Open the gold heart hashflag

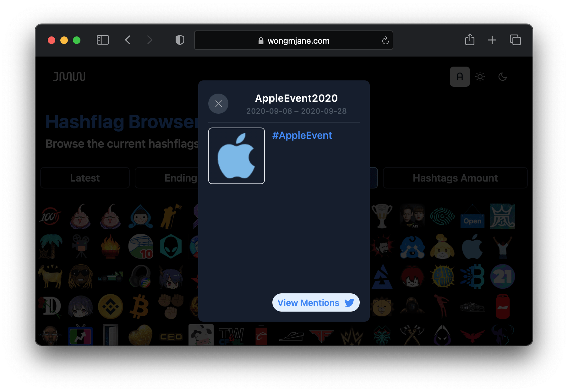click(x=140, y=335)
